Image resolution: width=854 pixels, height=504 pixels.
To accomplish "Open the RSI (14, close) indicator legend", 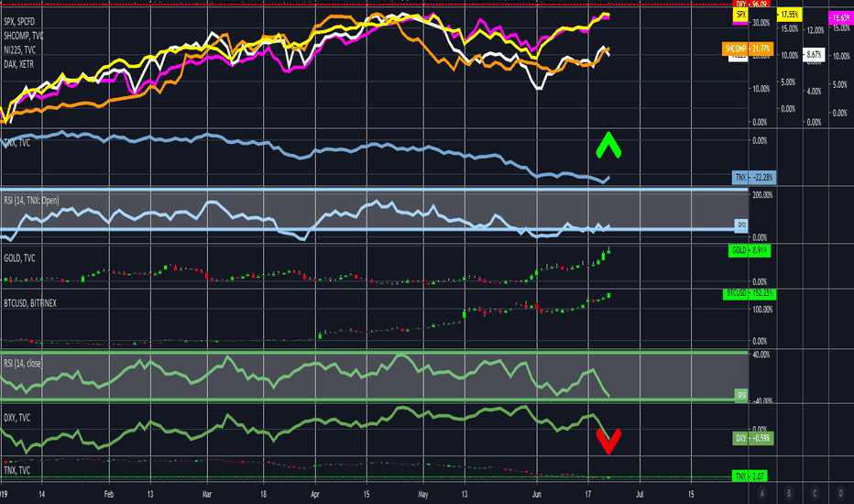I will pyautogui.click(x=22, y=364).
